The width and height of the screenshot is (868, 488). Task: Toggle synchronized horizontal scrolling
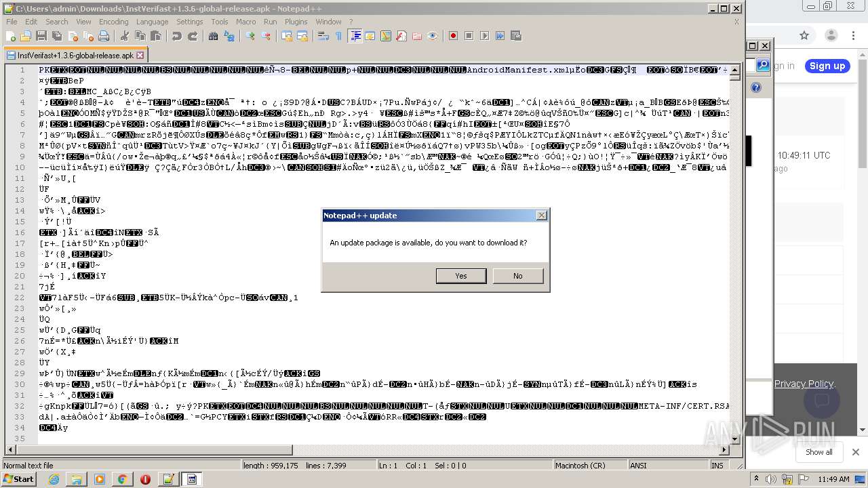(x=302, y=36)
